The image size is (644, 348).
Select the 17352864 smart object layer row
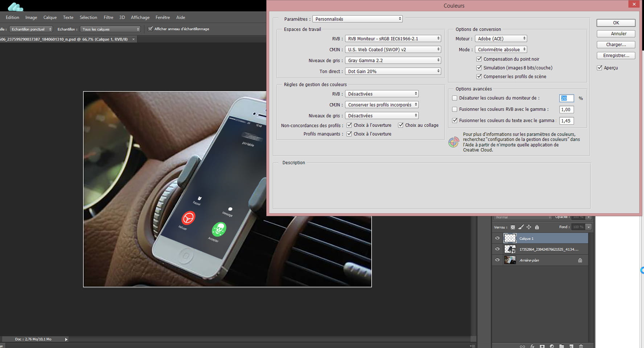540,249
